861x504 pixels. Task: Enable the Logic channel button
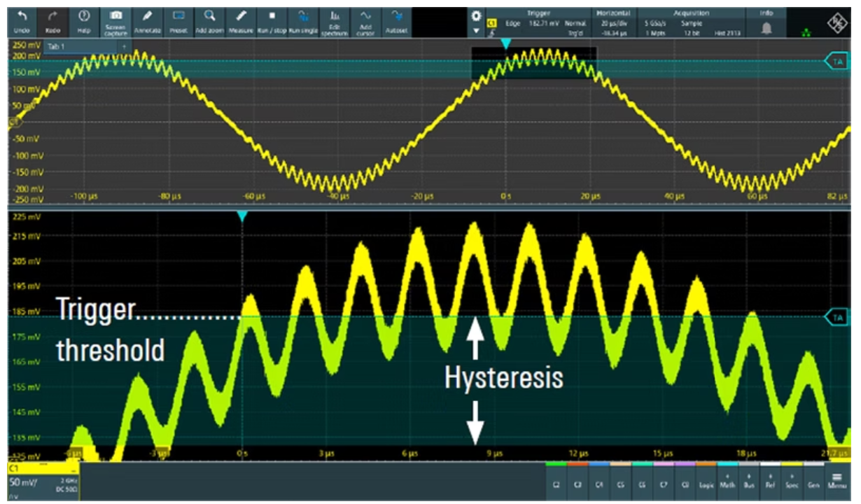pos(706,483)
